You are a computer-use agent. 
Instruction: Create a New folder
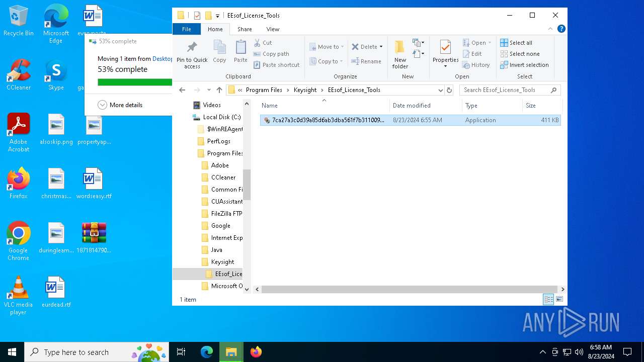point(400,55)
